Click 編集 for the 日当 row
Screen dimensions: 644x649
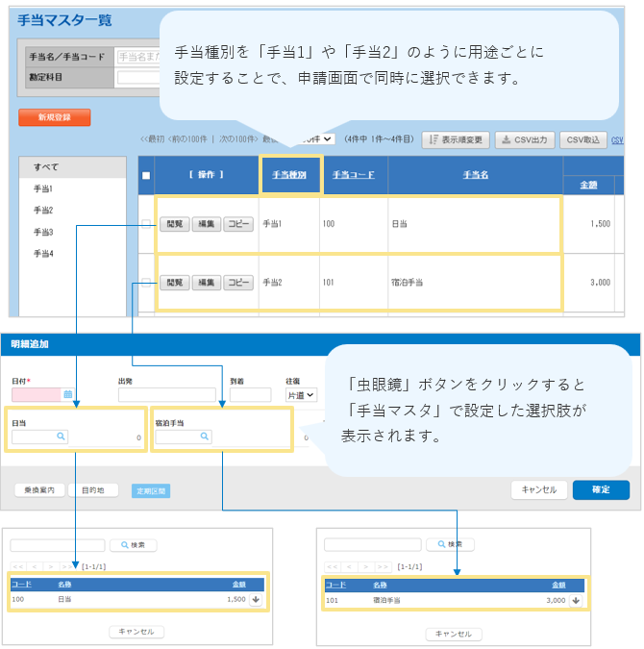pos(206,224)
